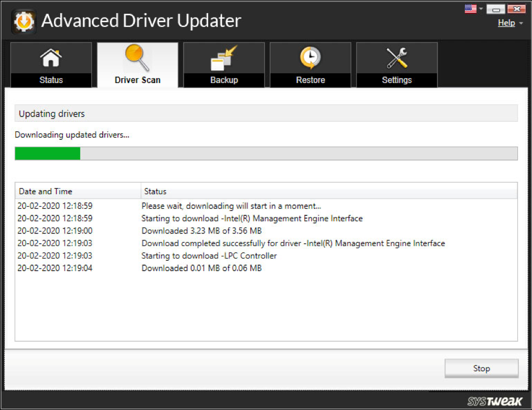
Task: Click the Systweak brand logo
Action: (x=495, y=401)
